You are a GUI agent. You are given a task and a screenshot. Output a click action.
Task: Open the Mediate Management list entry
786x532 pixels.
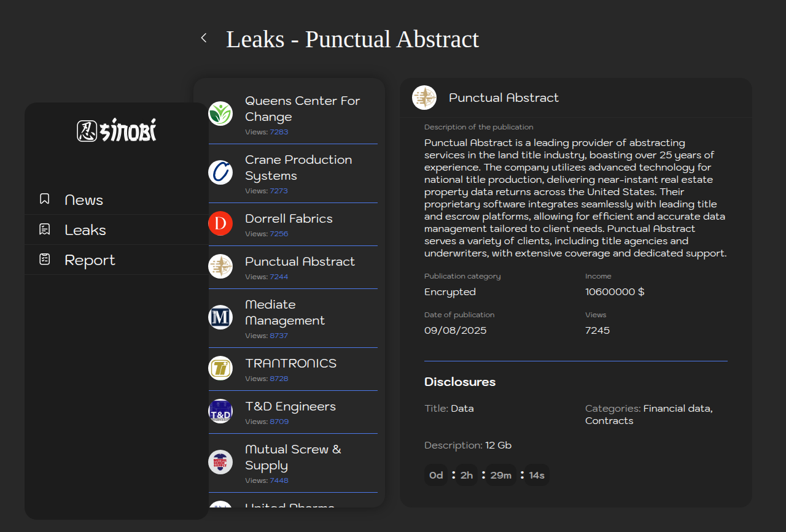tap(284, 313)
